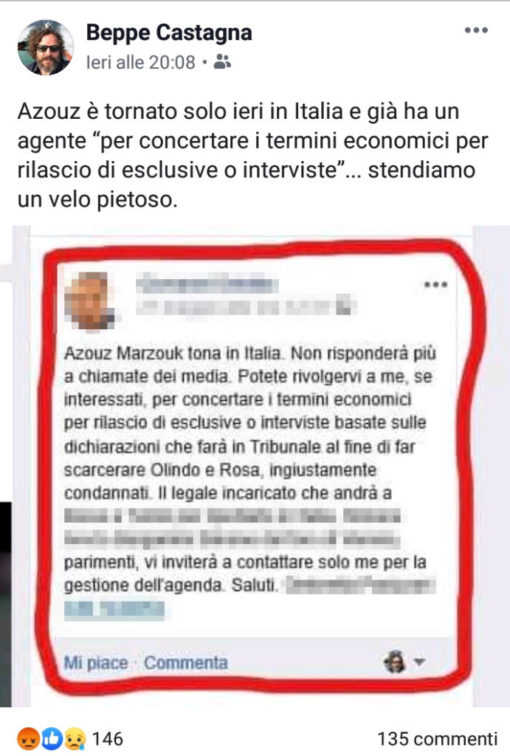Open the embedded screenshot image
The height and width of the screenshot is (756, 510).
click(x=255, y=466)
